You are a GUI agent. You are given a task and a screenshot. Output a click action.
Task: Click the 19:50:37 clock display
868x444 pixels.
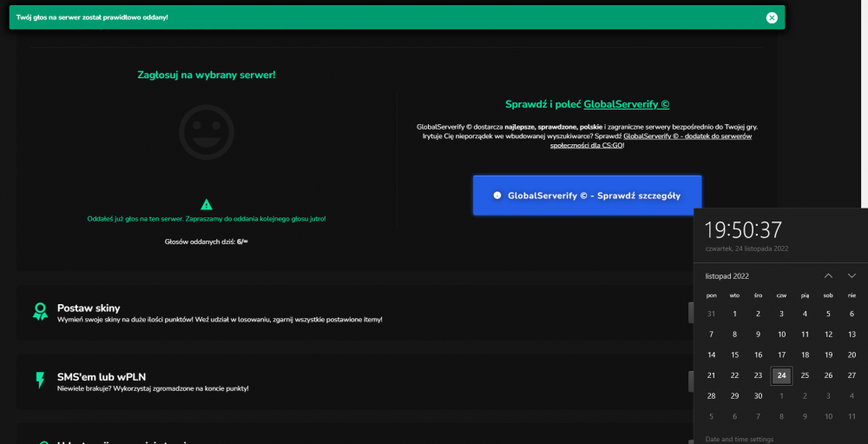[744, 229]
